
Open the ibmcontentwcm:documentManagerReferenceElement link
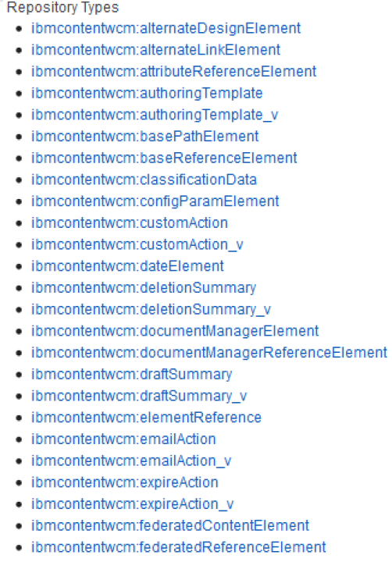pos(209,353)
